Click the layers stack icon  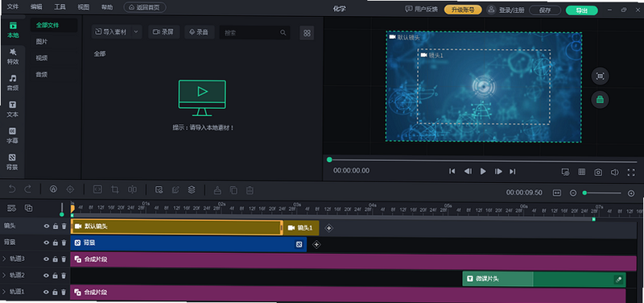pyautogui.click(x=192, y=189)
